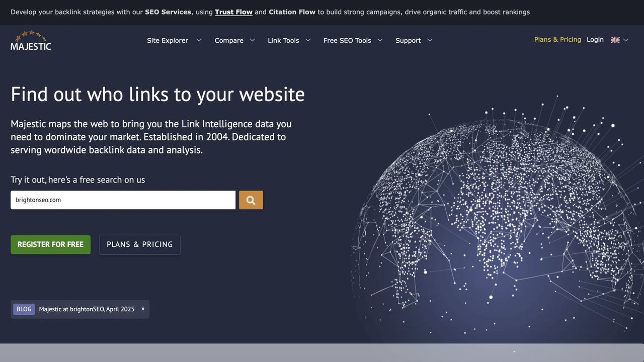Screen dimensions: 644x362
Task: Click the BLOG badge
Action: [x=24, y=309]
